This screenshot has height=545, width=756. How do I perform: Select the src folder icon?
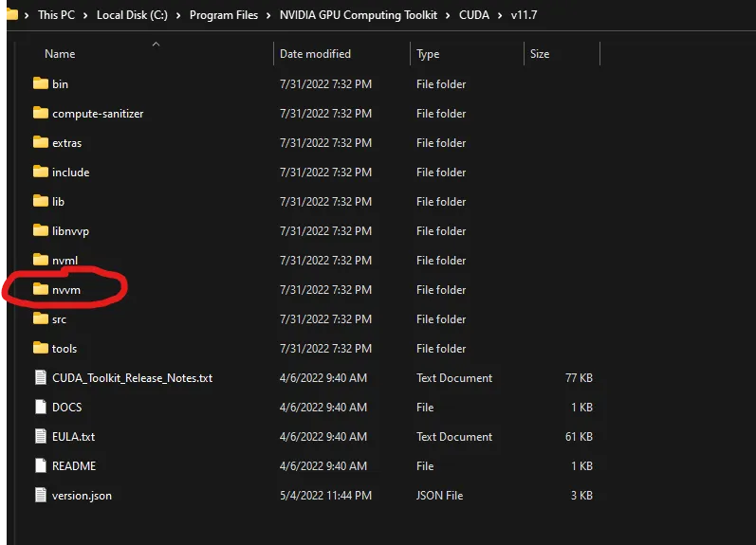coord(41,319)
